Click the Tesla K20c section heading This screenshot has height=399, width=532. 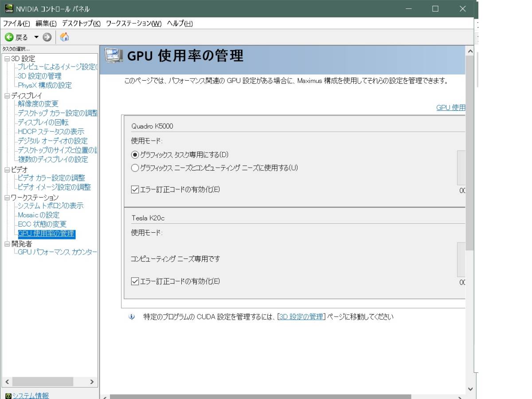pos(148,218)
